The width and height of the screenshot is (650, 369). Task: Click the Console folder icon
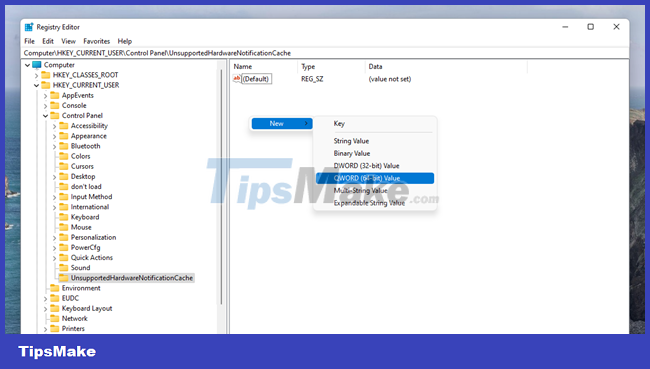[x=55, y=105]
